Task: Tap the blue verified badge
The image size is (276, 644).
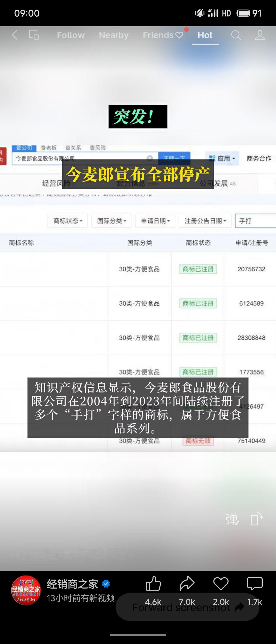Action: point(106,584)
